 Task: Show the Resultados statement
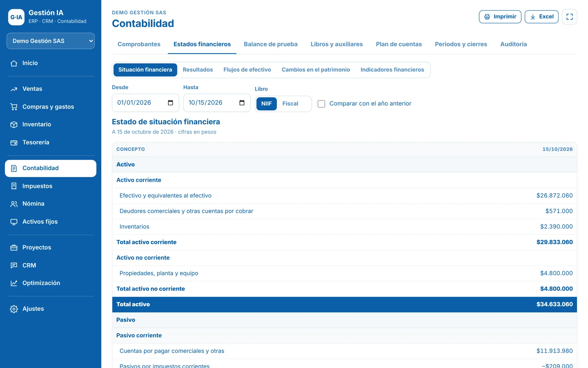point(198,70)
